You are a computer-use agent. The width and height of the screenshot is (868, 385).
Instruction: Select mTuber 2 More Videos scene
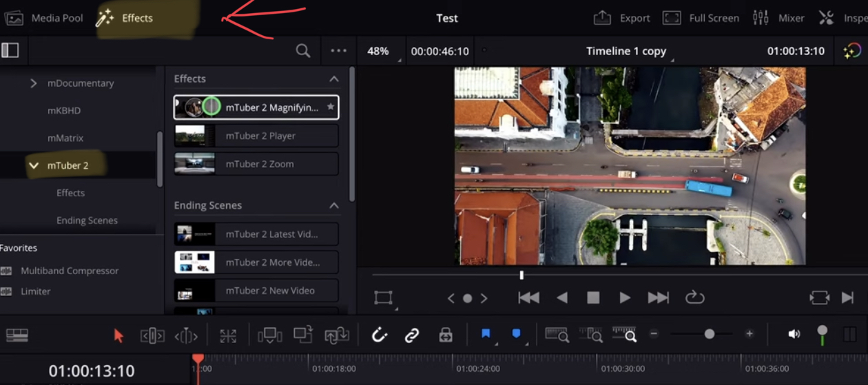256,262
